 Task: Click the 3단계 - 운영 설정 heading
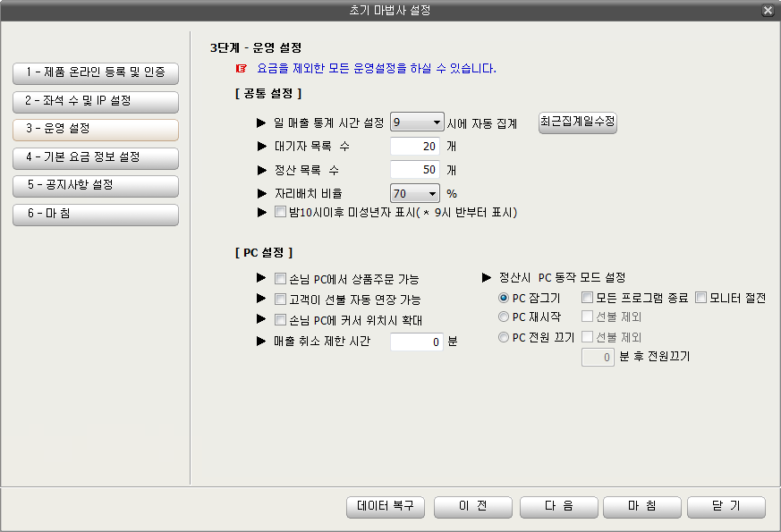256,47
